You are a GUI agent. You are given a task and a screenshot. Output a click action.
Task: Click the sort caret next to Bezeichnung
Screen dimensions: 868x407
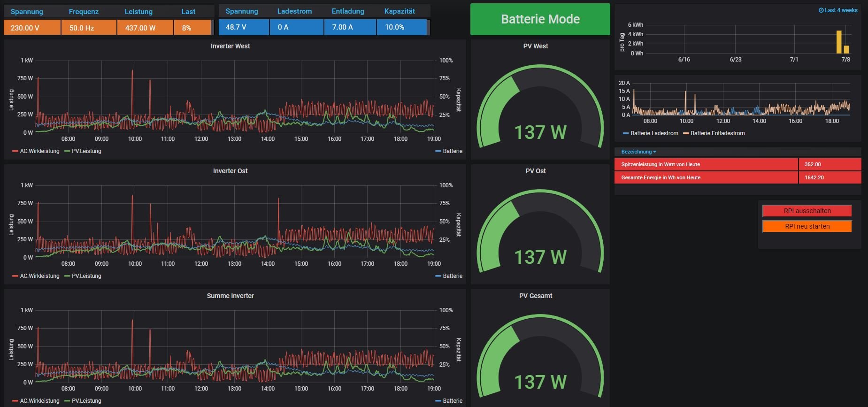(x=654, y=152)
